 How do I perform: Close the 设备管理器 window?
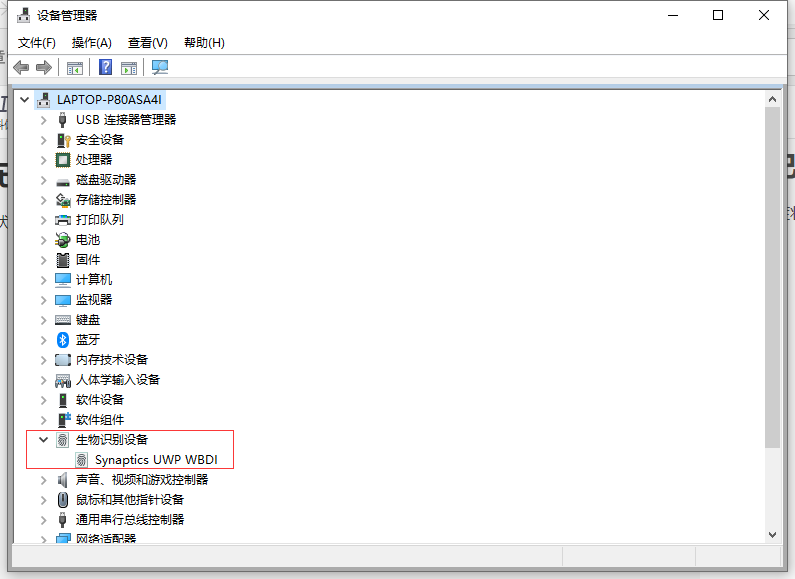[x=764, y=15]
